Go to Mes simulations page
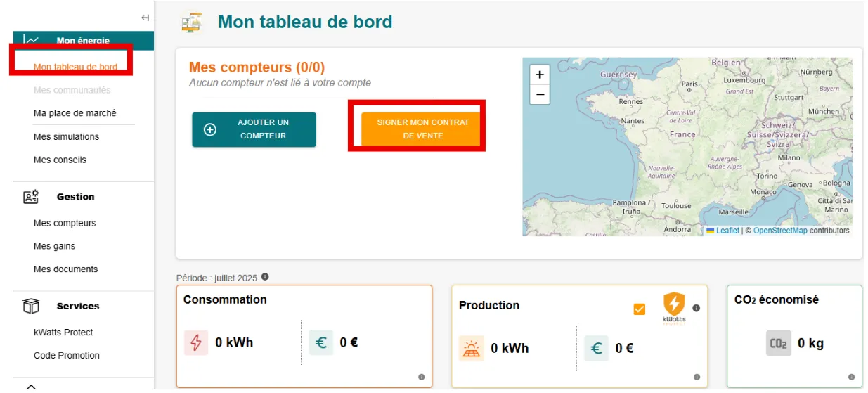 point(66,136)
